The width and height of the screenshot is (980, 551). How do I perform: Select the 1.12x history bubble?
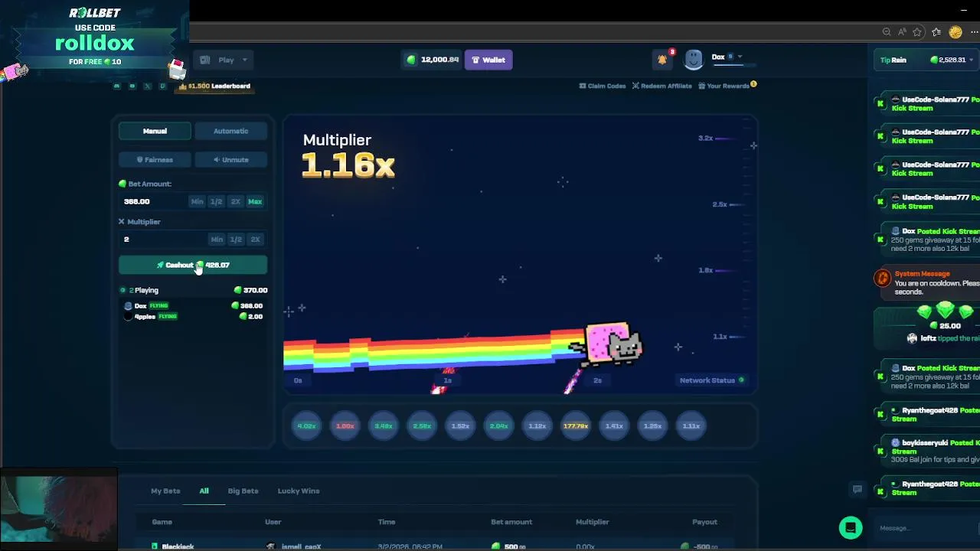(x=537, y=425)
